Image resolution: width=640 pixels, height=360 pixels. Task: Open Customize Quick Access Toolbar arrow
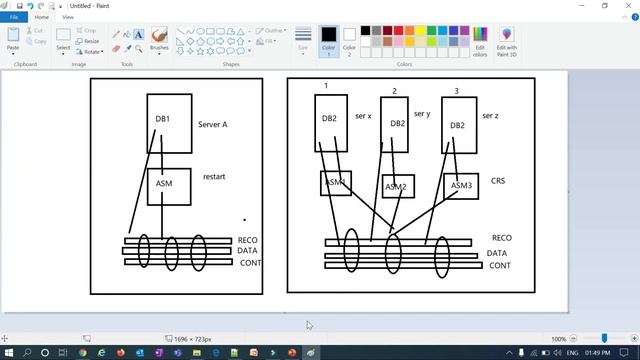tap(60, 7)
